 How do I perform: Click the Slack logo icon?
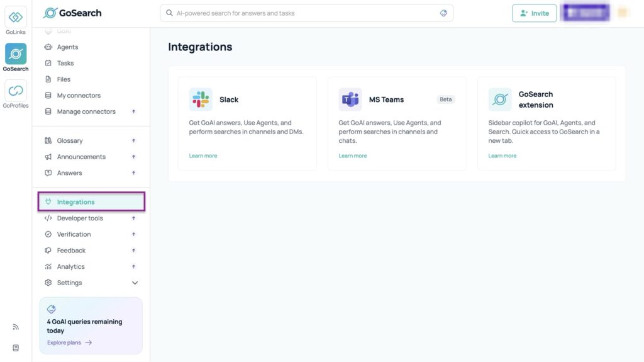201,99
